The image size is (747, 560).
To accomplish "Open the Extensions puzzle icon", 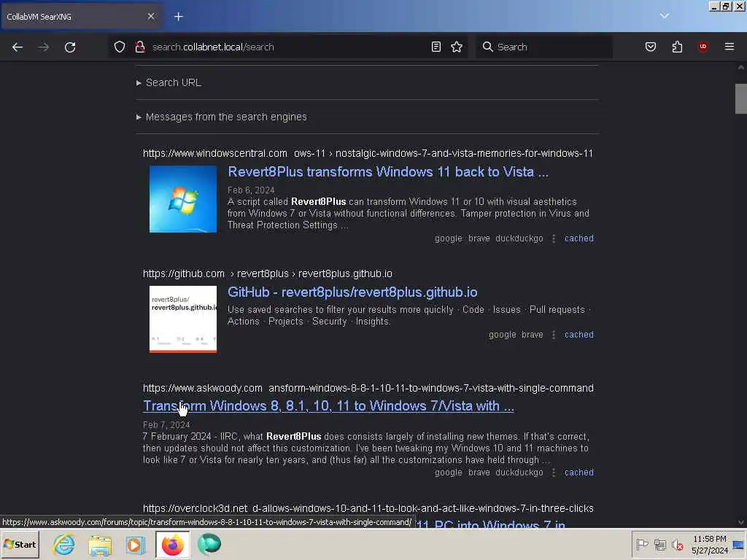I will point(677,47).
